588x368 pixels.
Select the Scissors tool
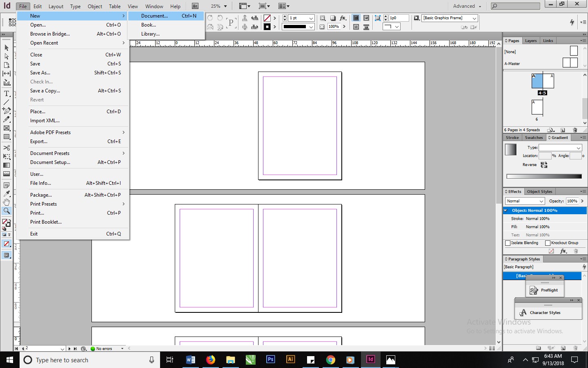pyautogui.click(x=7, y=148)
